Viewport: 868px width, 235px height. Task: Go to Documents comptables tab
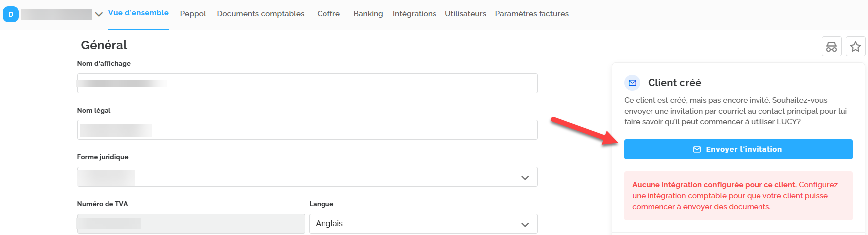coord(260,14)
